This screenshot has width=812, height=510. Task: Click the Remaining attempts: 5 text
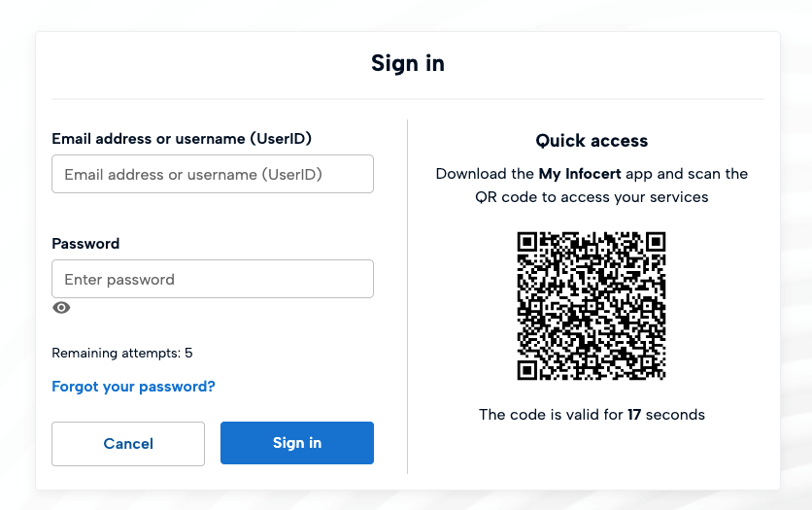pyautogui.click(x=121, y=353)
